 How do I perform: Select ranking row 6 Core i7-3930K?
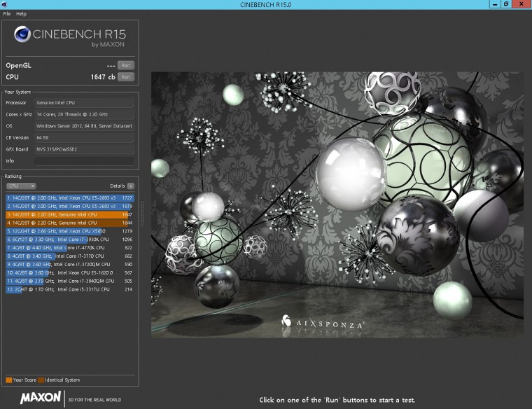69,240
